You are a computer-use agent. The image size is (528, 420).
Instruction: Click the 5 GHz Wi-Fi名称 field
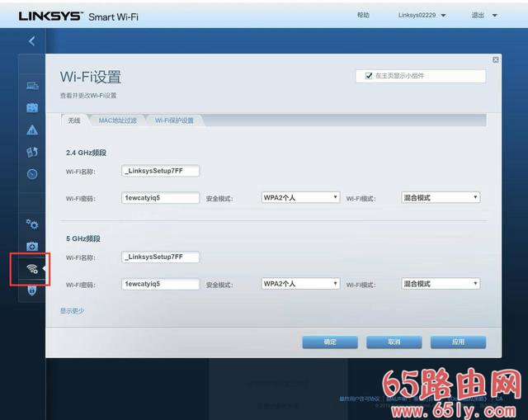(x=160, y=257)
